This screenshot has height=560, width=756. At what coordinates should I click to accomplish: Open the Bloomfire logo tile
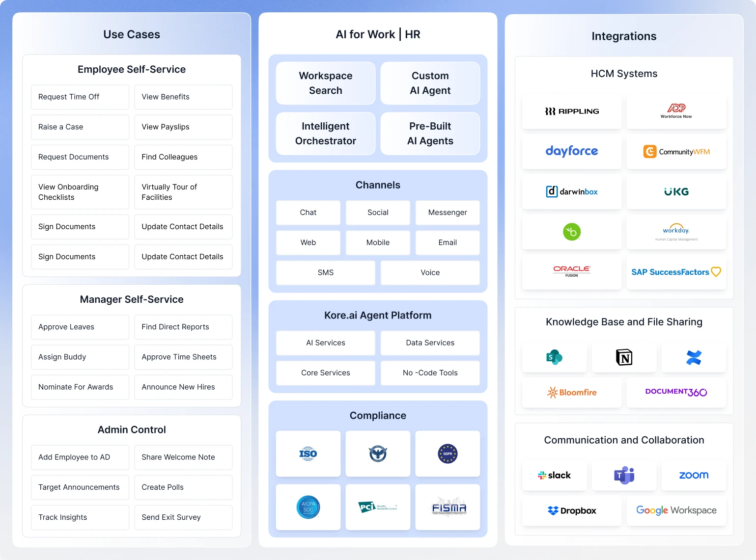572,392
